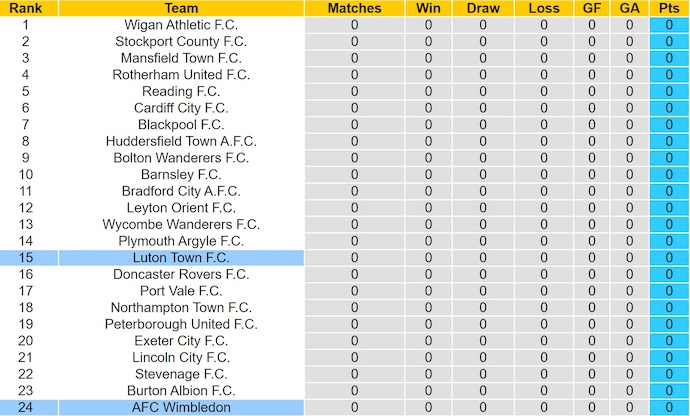Click Wycombe Wanderers F.C. team name
This screenshot has width=690, height=416.
pyautogui.click(x=181, y=225)
